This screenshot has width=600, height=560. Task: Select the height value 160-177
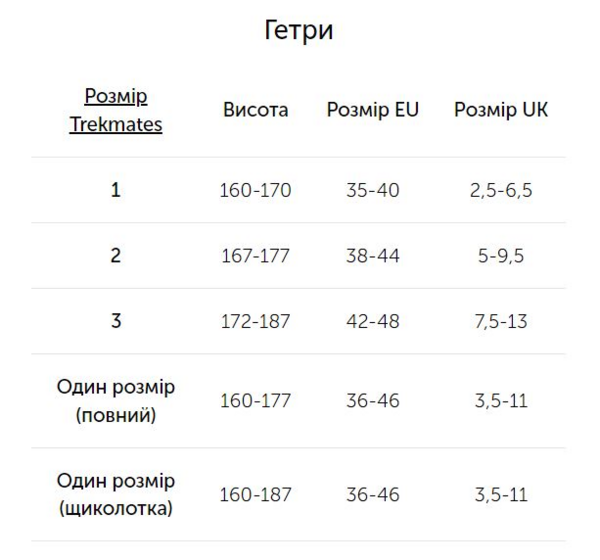click(256, 401)
